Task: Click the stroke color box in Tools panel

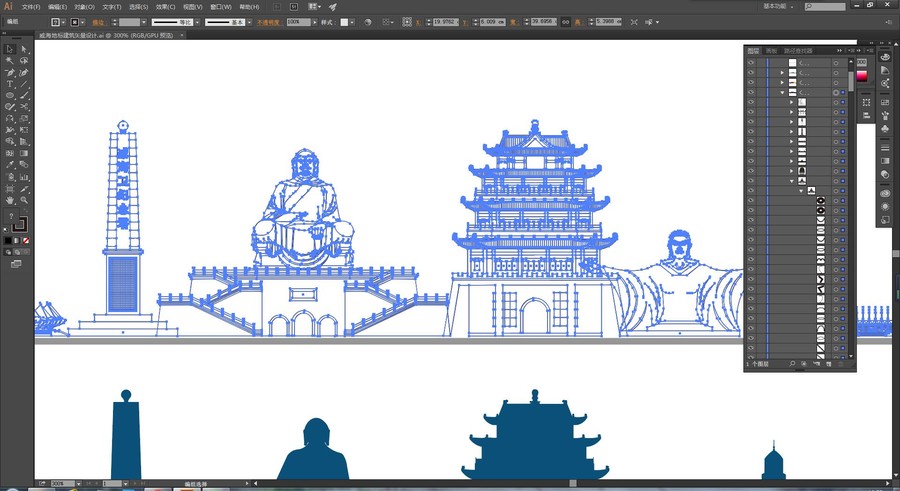Action: pyautogui.click(x=19, y=225)
